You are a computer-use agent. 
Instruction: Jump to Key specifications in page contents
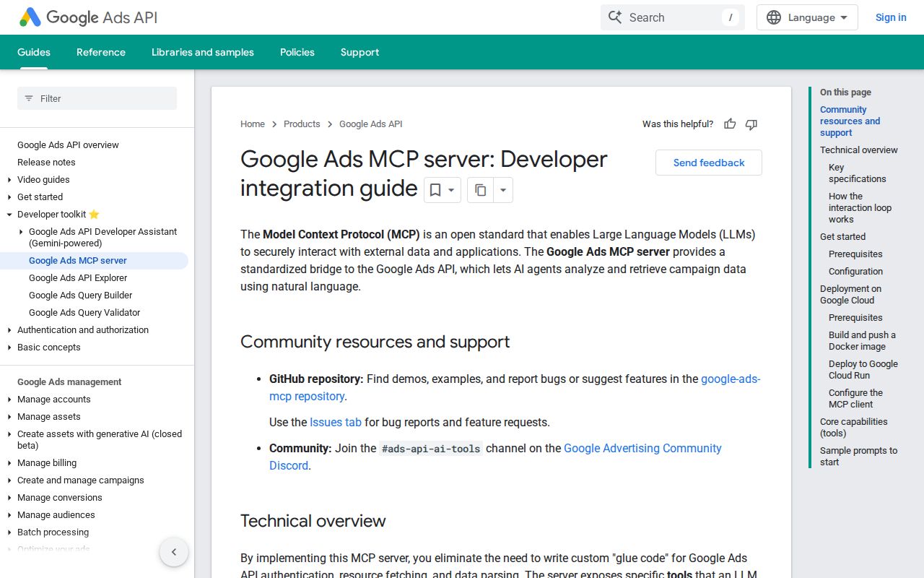858,173
